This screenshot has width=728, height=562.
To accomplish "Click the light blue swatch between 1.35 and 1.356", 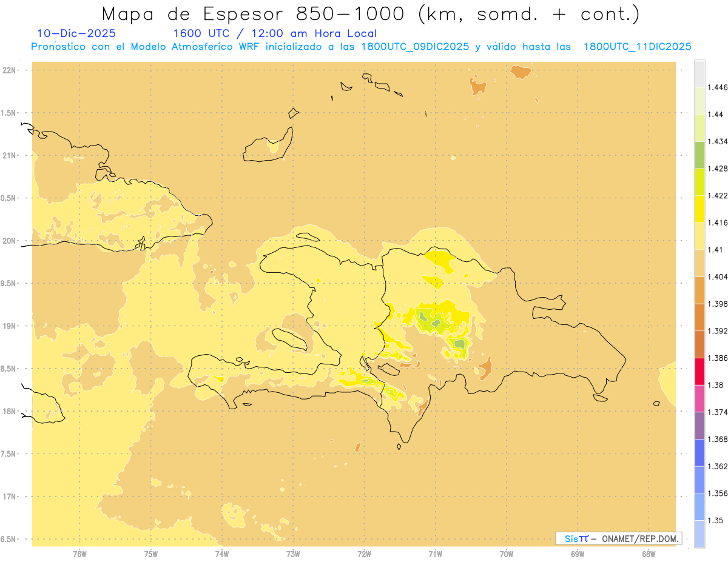I will pyautogui.click(x=699, y=507).
